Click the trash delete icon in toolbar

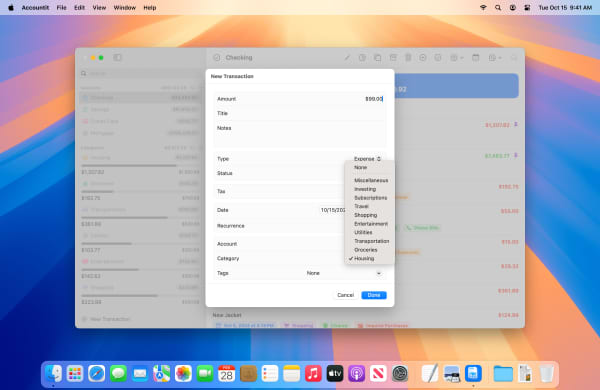pyautogui.click(x=408, y=58)
